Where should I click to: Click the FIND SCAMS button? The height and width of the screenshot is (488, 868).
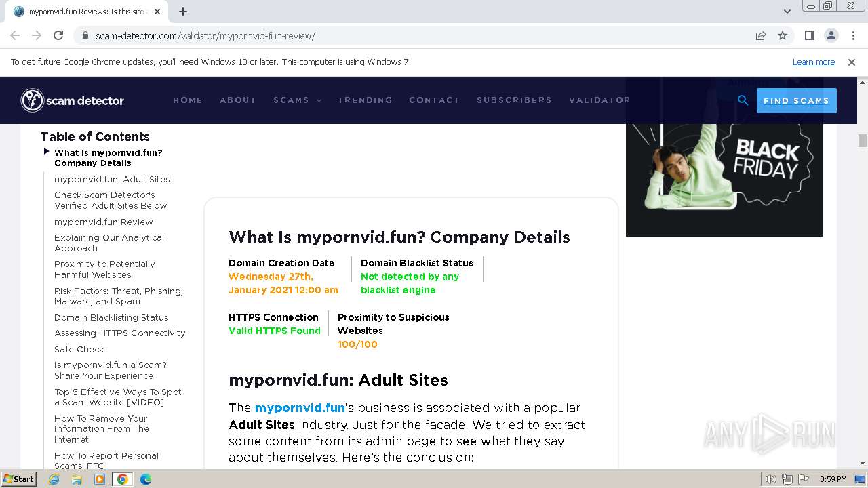(797, 100)
